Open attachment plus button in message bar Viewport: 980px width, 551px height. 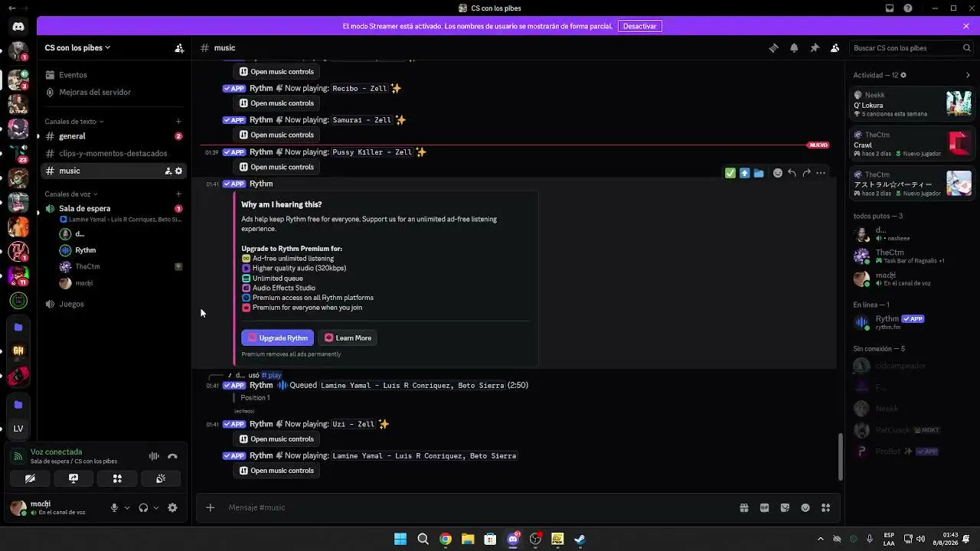coord(210,507)
